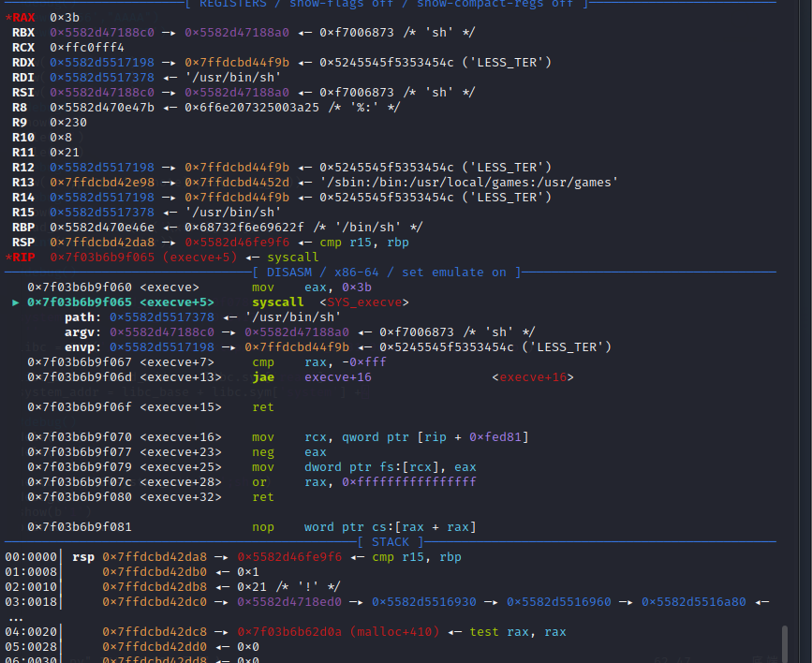The height and width of the screenshot is (663, 812).
Task: Click the argv pointer 0x5582d47188c0
Action: pos(162,332)
